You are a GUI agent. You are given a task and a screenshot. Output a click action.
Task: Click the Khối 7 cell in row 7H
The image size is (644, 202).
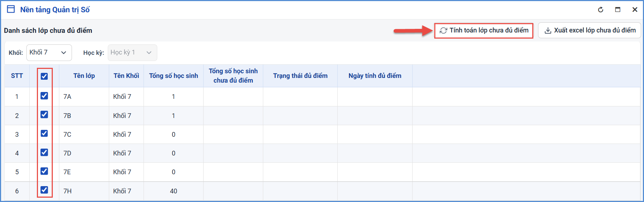tap(126, 191)
